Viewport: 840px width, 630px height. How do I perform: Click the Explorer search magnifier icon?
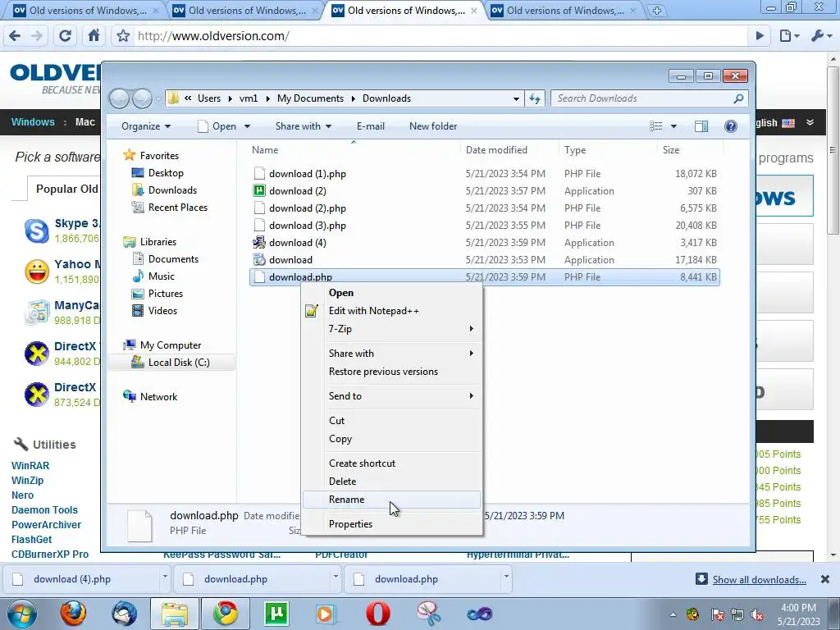pyautogui.click(x=738, y=98)
